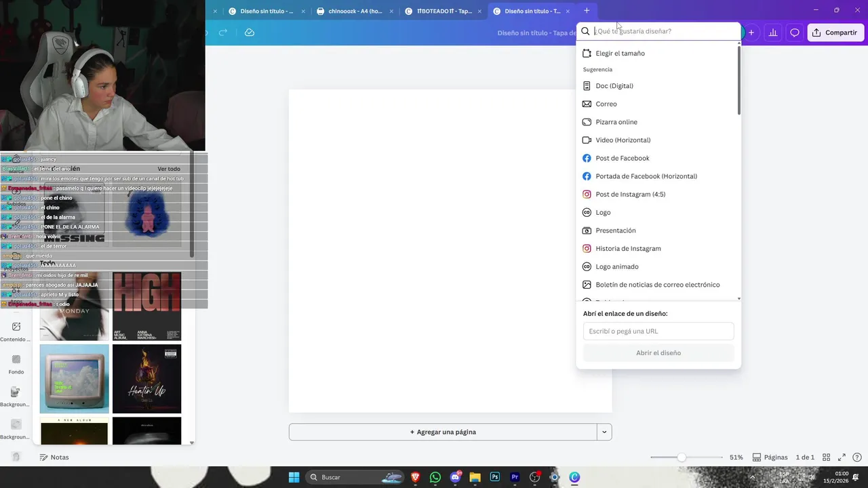Image resolution: width=868 pixels, height=488 pixels.
Task: Open the Notas panel
Action: point(54,457)
